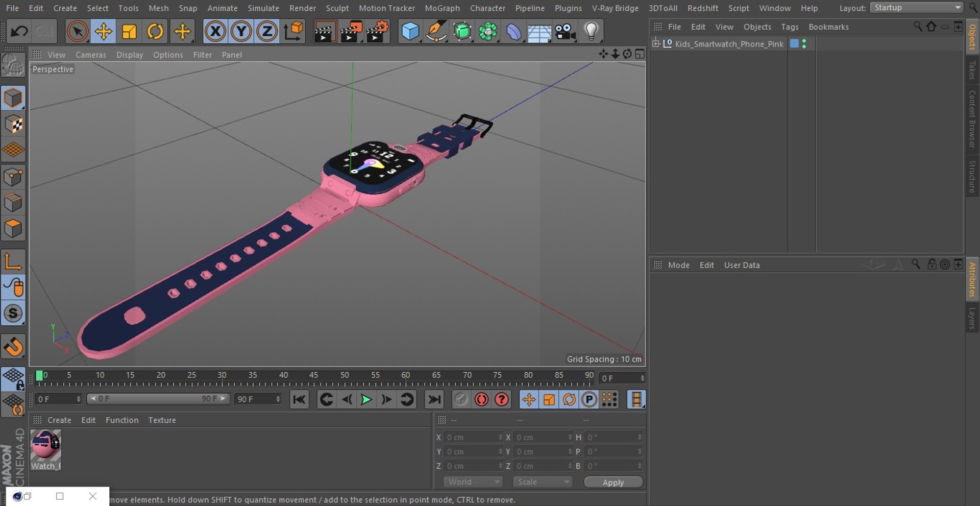Select the Live Selection tool
The width and height of the screenshot is (980, 506).
point(78,32)
